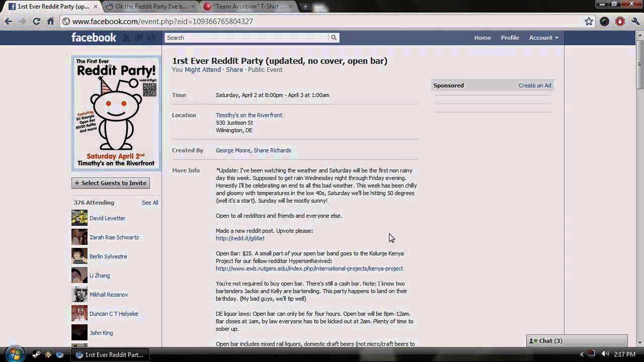Switch to the 'Team Avolition T-Shirt' tab
The image size is (644, 362).
coord(247,7)
